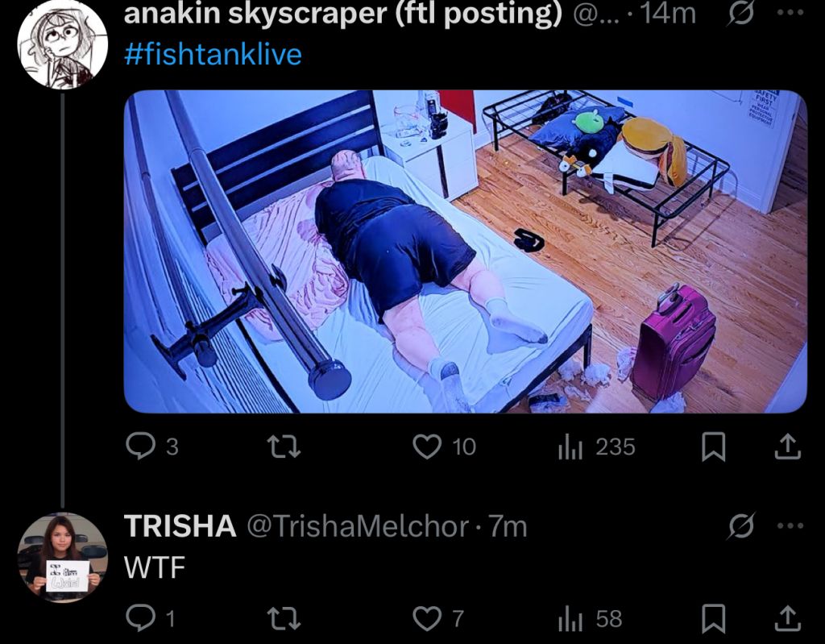Like TRISHA's reply with 7 likes

[x=437, y=618]
